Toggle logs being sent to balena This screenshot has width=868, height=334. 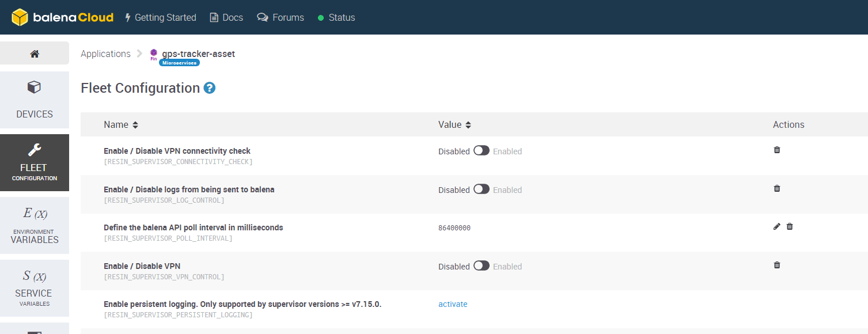482,189
